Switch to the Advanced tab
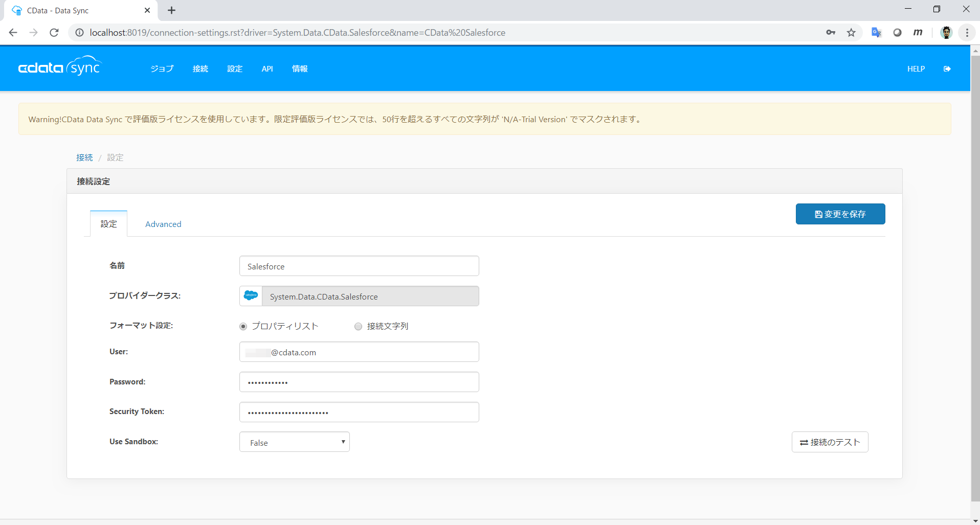The image size is (980, 525). coord(163,224)
